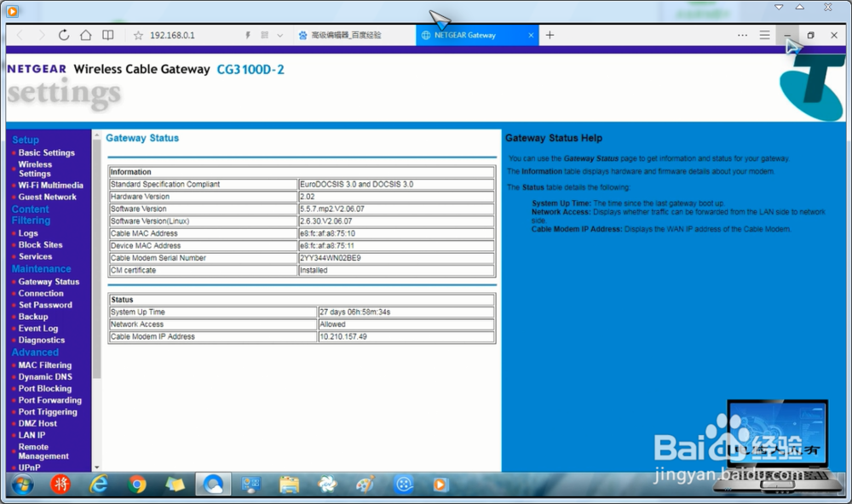Open LAN IP settings

click(x=32, y=436)
